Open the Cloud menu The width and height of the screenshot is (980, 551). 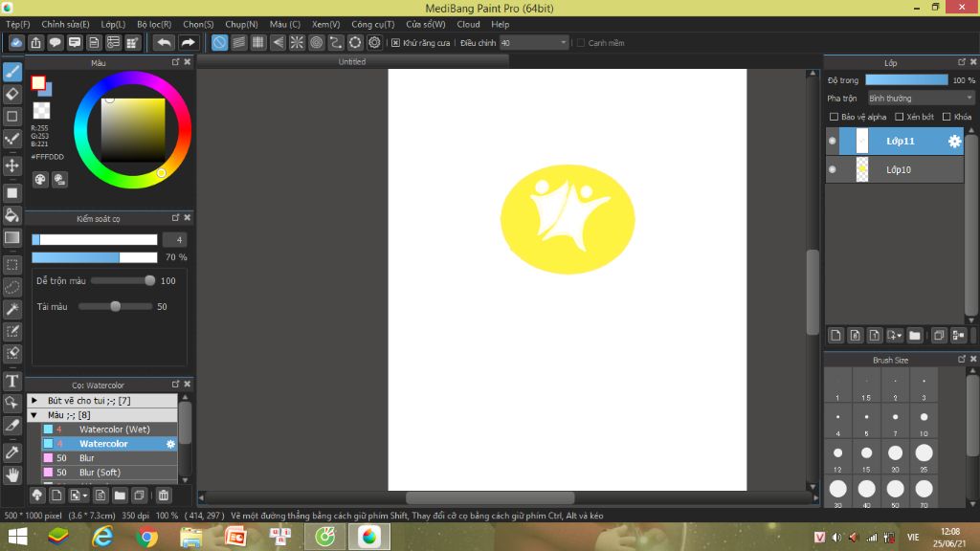[468, 24]
